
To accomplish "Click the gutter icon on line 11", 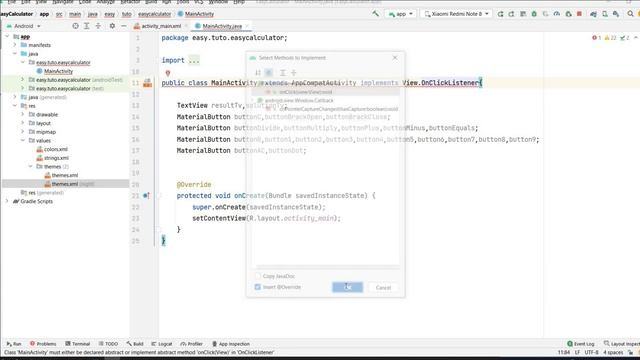I will click(x=147, y=83).
